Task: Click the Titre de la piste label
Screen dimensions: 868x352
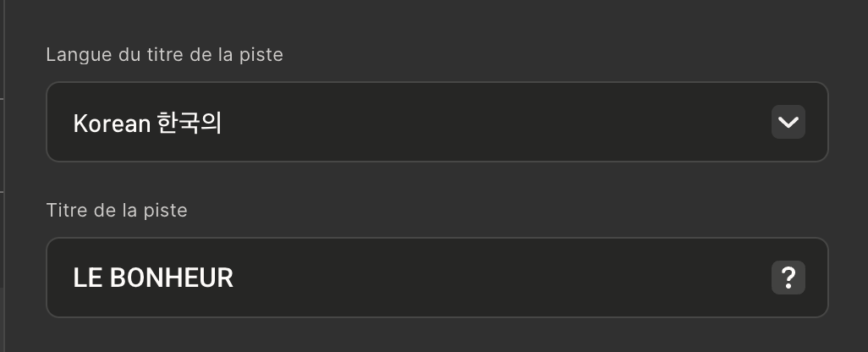Action: click(117, 211)
